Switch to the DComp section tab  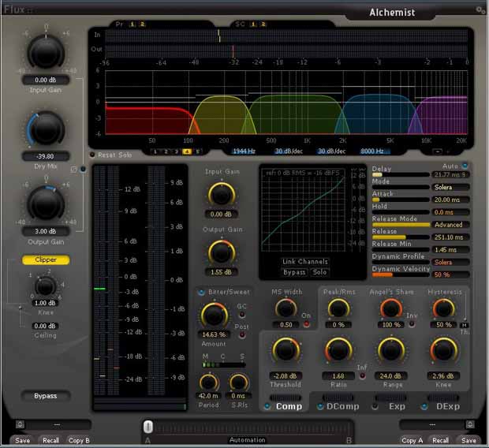pyautogui.click(x=337, y=406)
